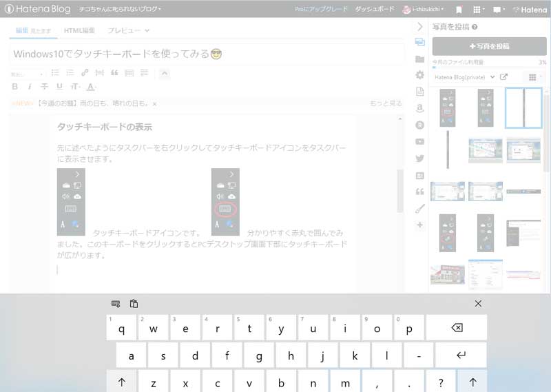
Task: Open the photo upload sidebar icon
Action: click(x=419, y=42)
